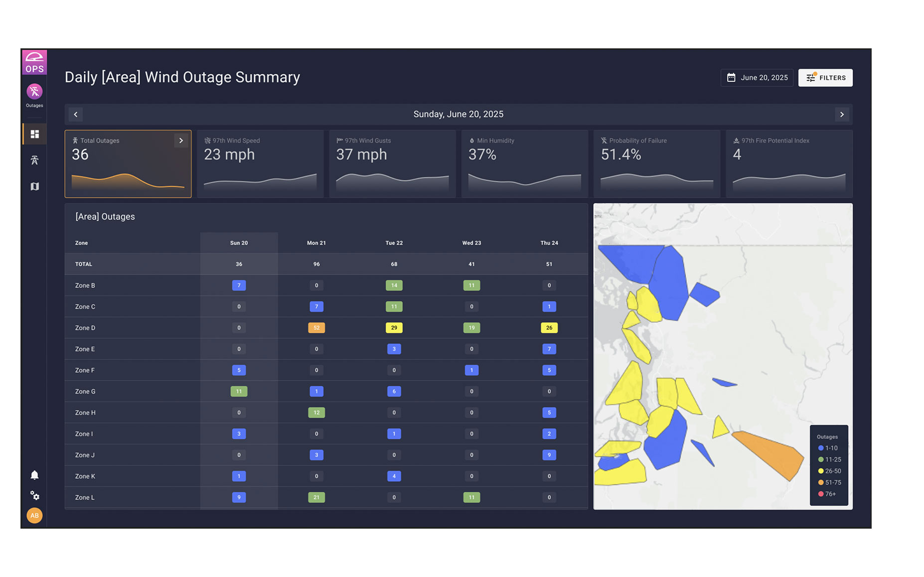924x577 pixels.
Task: Open the settings gears icon
Action: click(34, 495)
